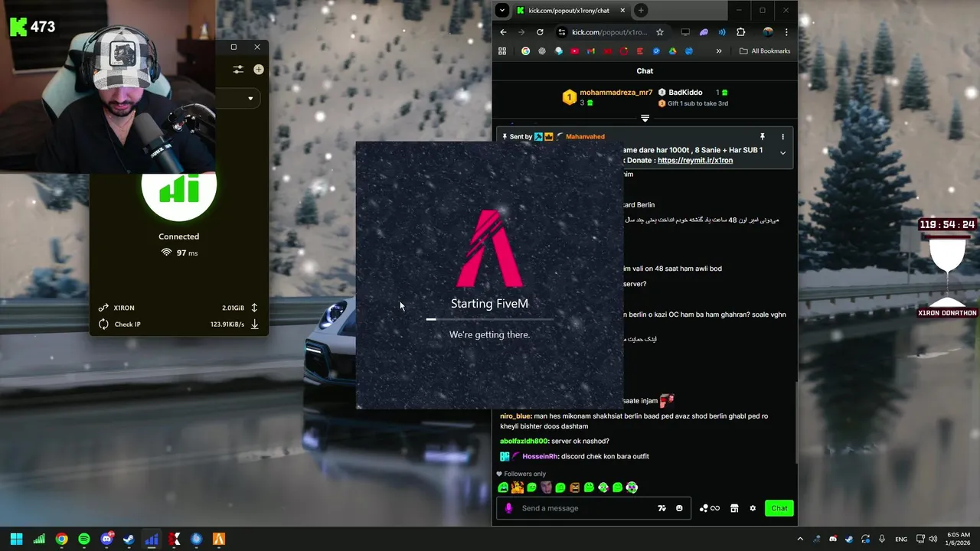Open the emoji picker smiley icon

(679, 508)
